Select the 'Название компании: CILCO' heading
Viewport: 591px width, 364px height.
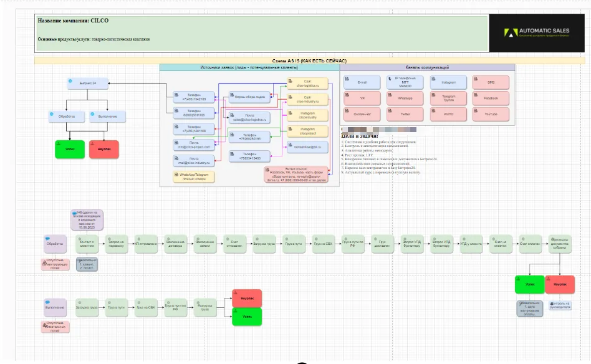[73, 21]
